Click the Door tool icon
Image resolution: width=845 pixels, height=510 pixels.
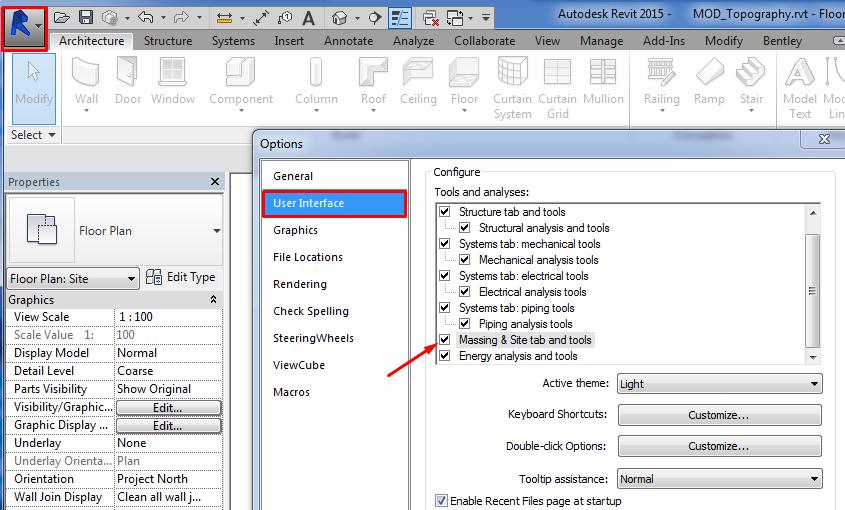[128, 72]
